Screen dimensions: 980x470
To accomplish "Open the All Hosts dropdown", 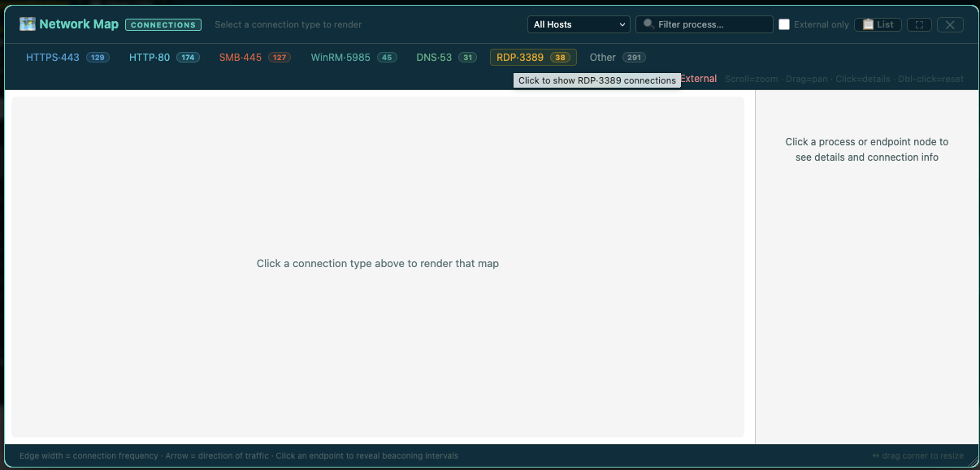I will (579, 24).
